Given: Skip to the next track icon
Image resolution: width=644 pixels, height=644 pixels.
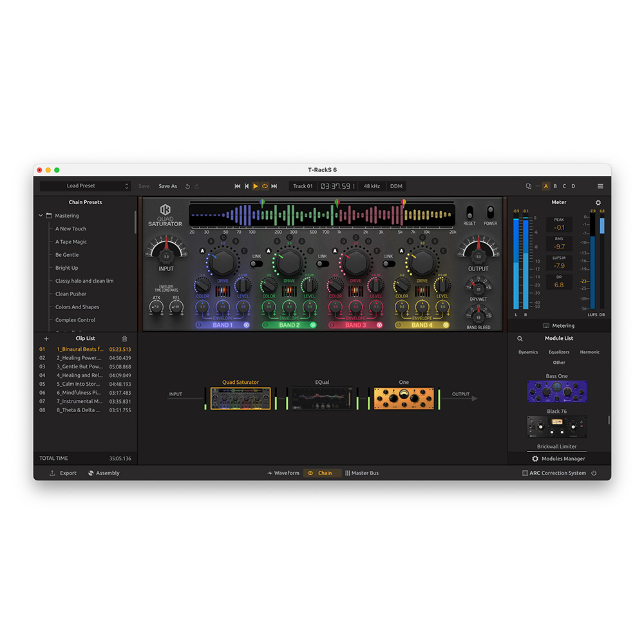Looking at the screenshot, I should (274, 186).
